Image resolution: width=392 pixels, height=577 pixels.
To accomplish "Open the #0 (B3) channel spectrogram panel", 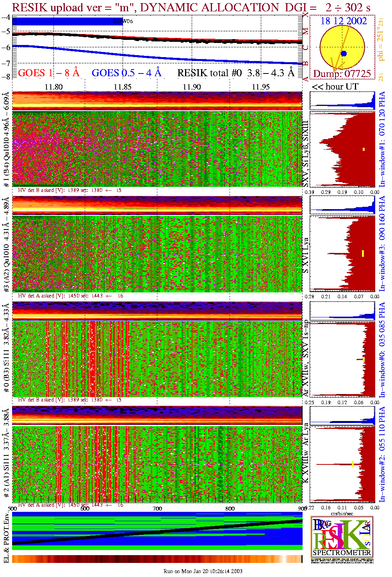I will (157, 358).
